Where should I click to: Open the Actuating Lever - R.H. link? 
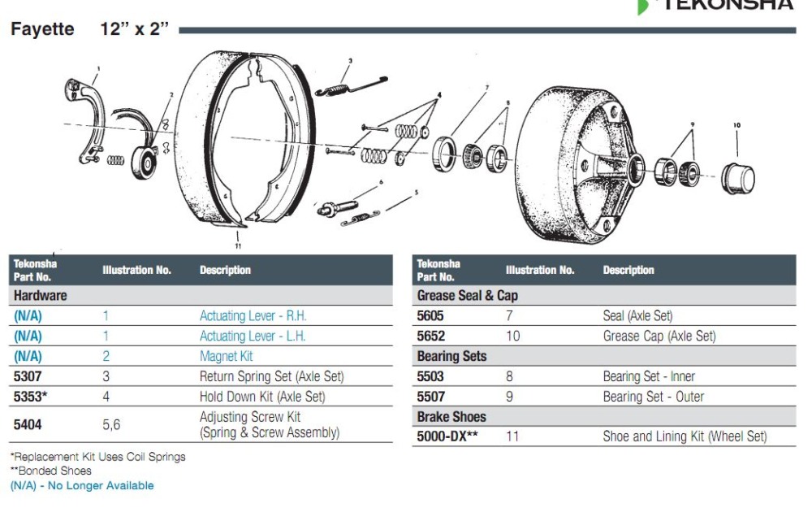pyautogui.click(x=253, y=316)
